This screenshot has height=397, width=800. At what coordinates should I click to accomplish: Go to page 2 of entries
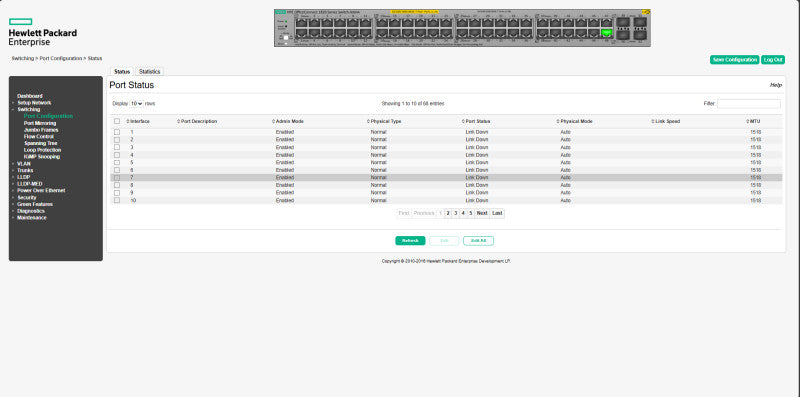point(448,213)
